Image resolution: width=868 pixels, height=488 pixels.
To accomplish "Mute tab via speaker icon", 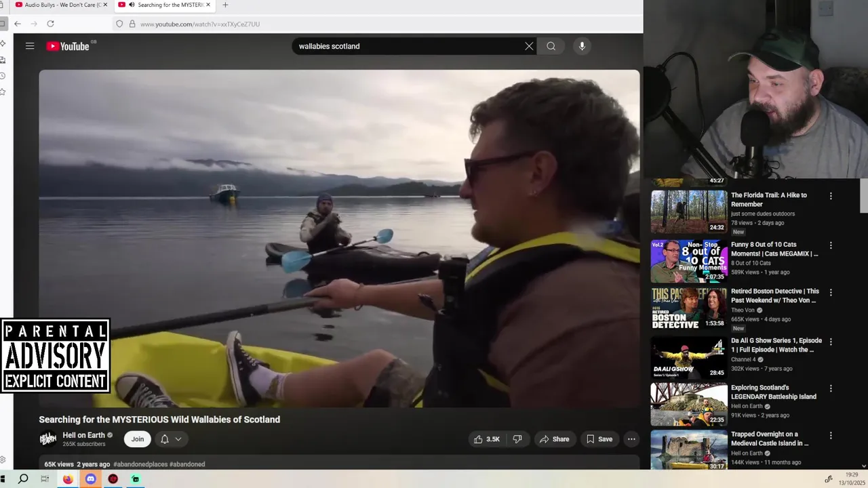I will [x=132, y=5].
